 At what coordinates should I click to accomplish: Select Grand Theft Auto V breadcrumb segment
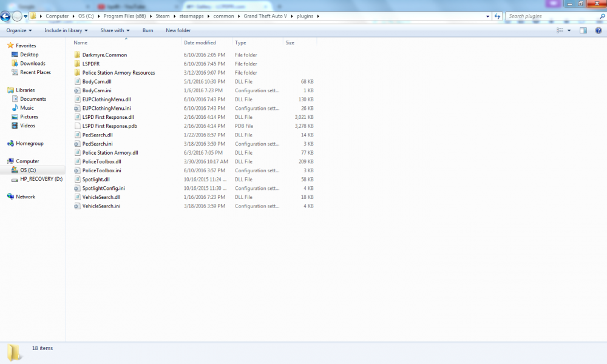(265, 16)
